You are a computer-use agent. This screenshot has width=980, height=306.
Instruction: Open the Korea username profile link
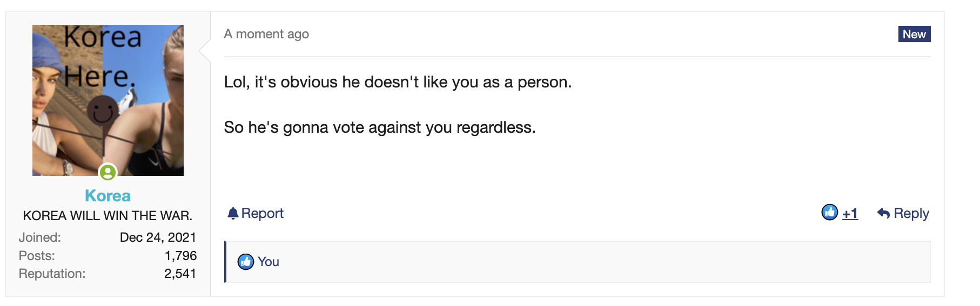tap(108, 195)
